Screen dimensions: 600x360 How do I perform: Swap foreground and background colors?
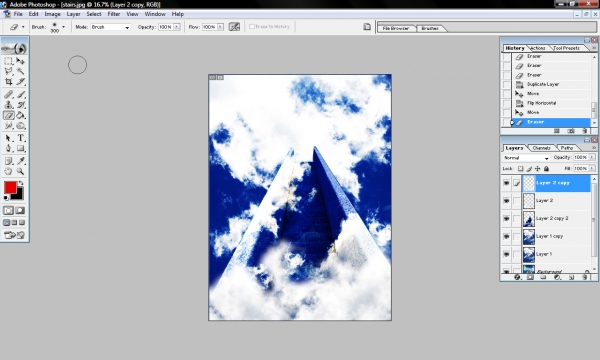[x=21, y=183]
